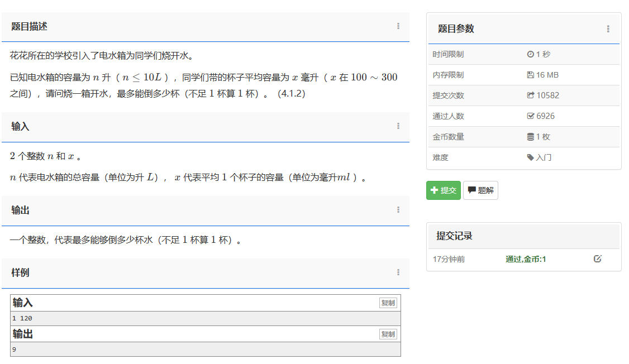Open the 输出 section options menu

tap(398, 210)
